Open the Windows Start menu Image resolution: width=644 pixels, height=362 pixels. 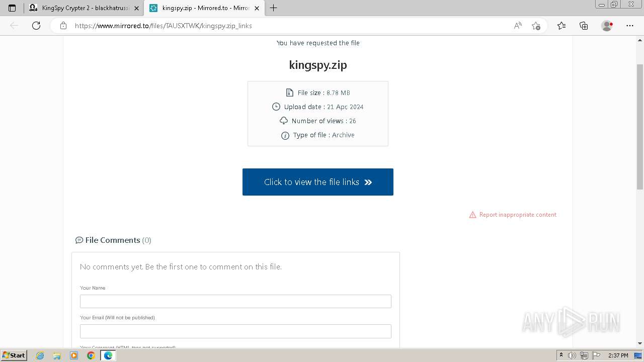coord(14,355)
